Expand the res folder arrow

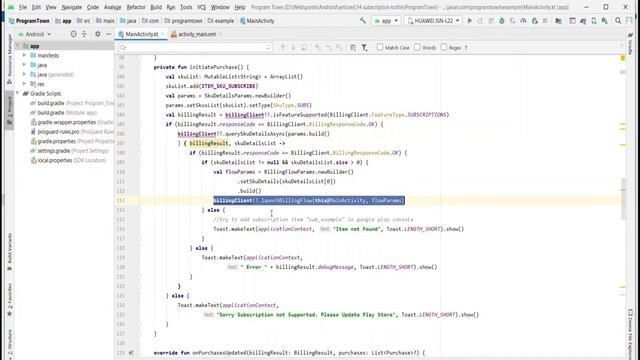[24, 84]
